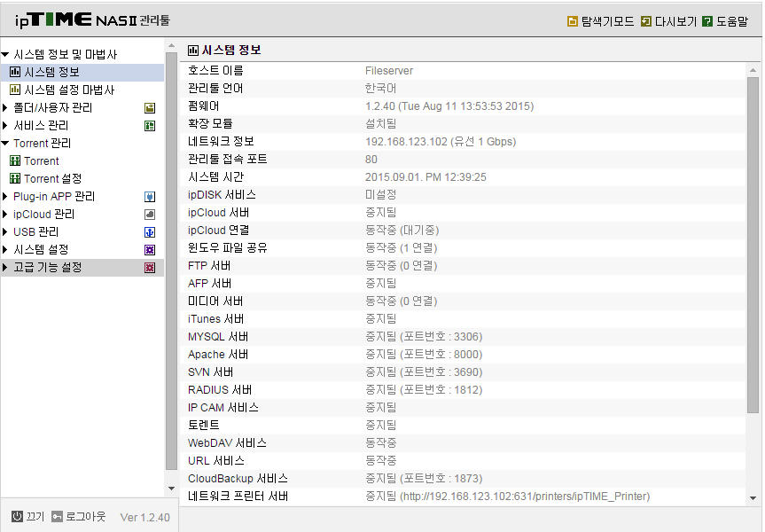Click the host name value Fileserver
The width and height of the screenshot is (765, 532).
[389, 71]
